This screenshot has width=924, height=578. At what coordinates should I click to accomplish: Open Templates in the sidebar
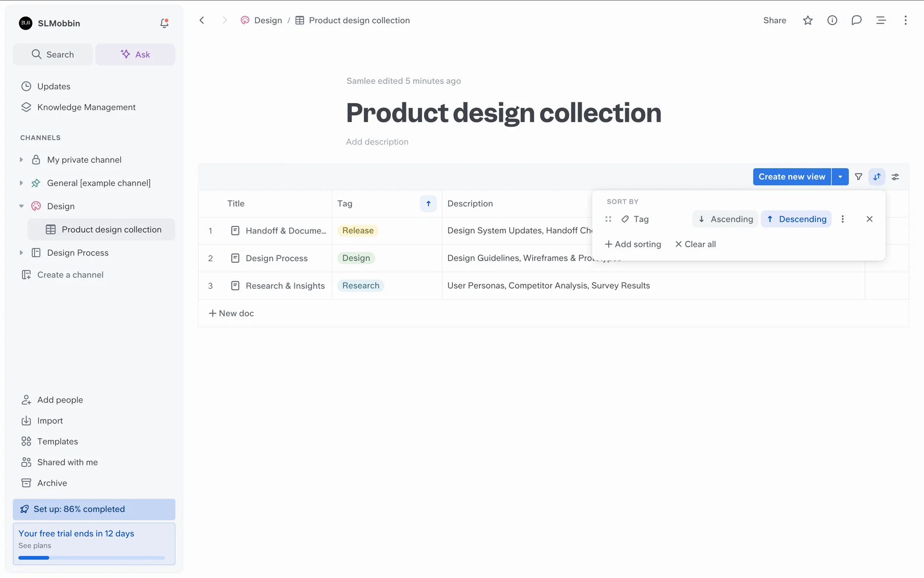57,441
